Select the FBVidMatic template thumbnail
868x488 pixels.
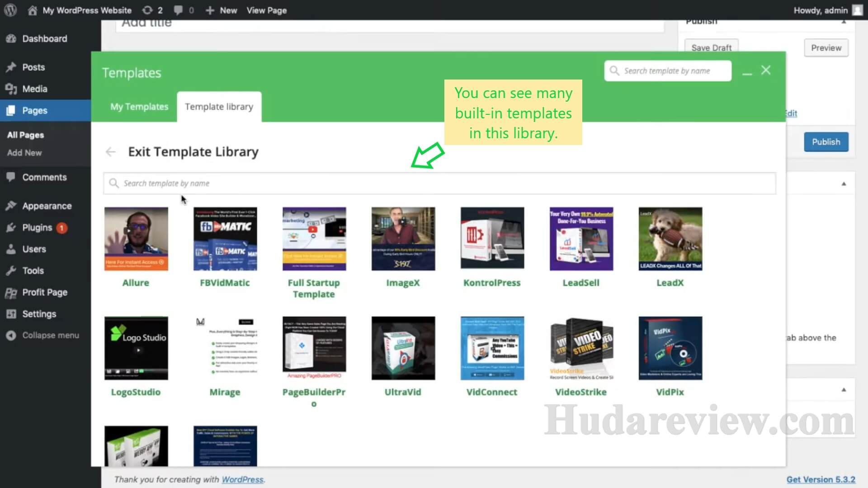pos(225,239)
